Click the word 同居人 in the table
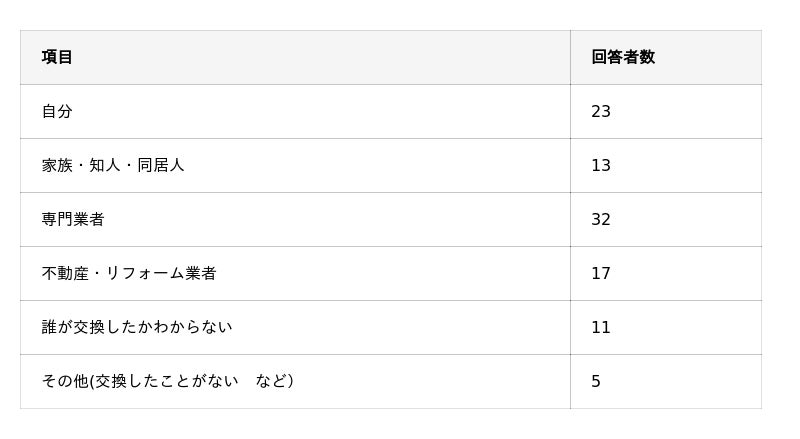Viewport: 800px width, 439px height. click(160, 165)
